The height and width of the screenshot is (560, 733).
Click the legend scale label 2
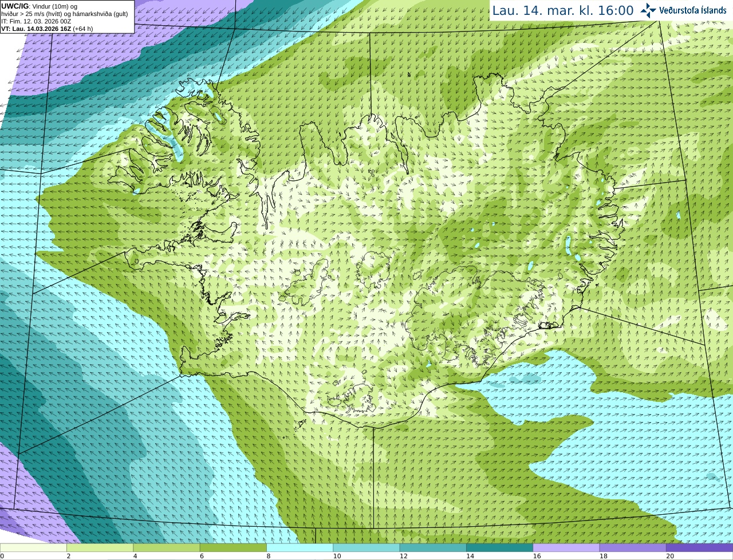click(x=69, y=556)
